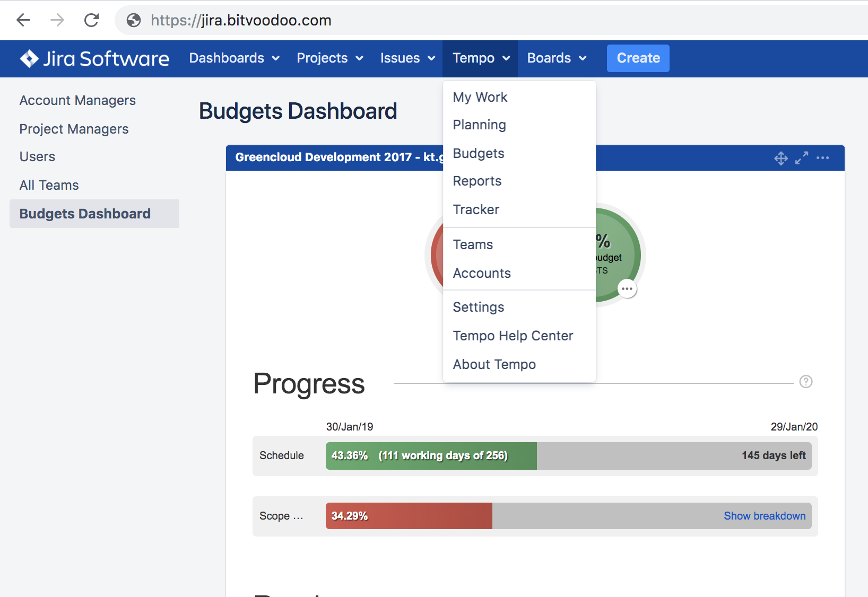Click the 145 days left label
The image size is (868, 597).
pos(774,455)
